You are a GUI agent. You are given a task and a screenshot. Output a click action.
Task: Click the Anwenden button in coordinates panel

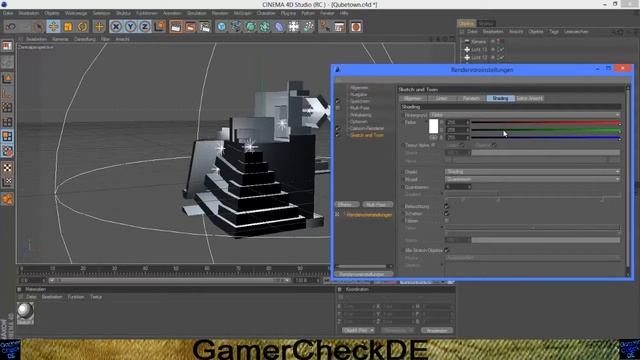[437, 330]
